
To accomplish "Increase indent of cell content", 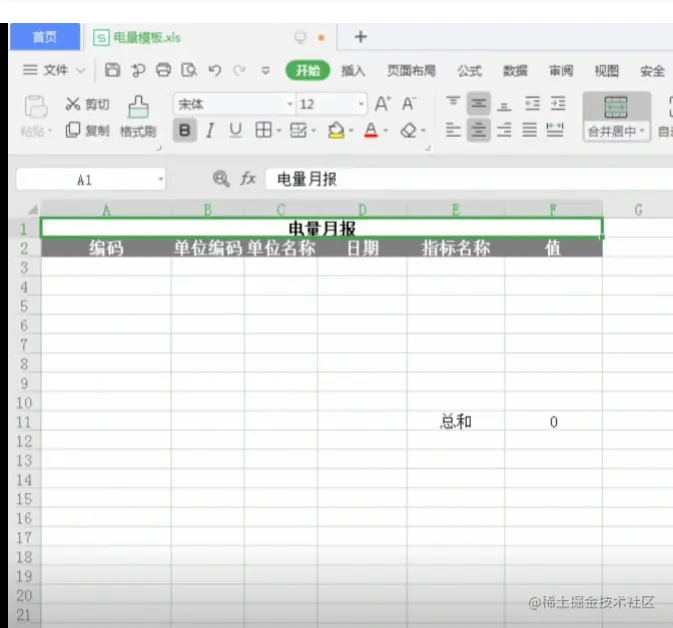I will (558, 103).
